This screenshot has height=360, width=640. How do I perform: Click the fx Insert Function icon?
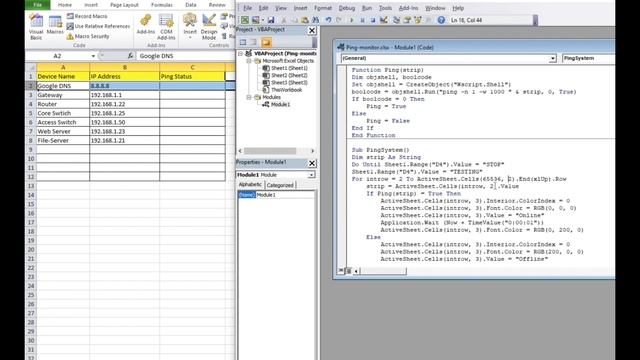coord(130,56)
